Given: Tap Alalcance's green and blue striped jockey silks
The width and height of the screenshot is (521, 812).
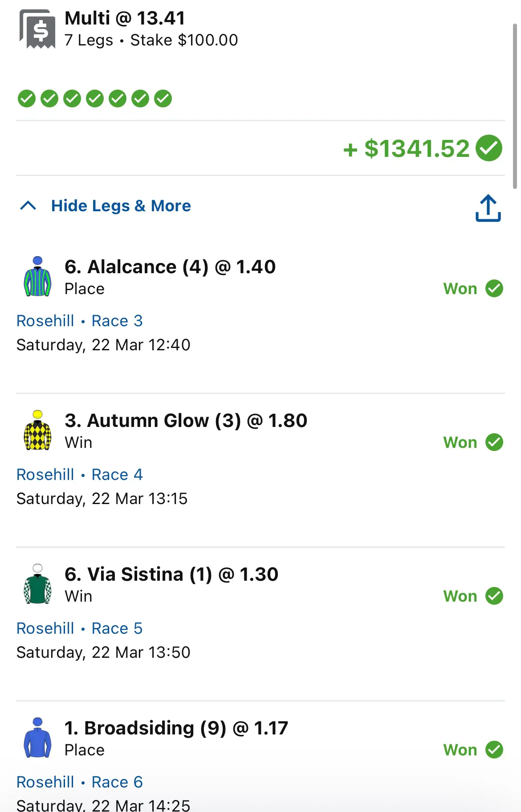Looking at the screenshot, I should click(x=37, y=276).
